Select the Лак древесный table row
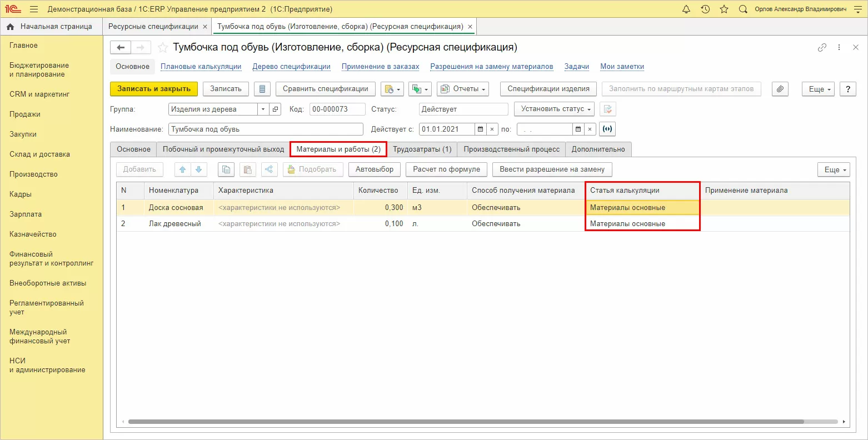 (x=175, y=224)
